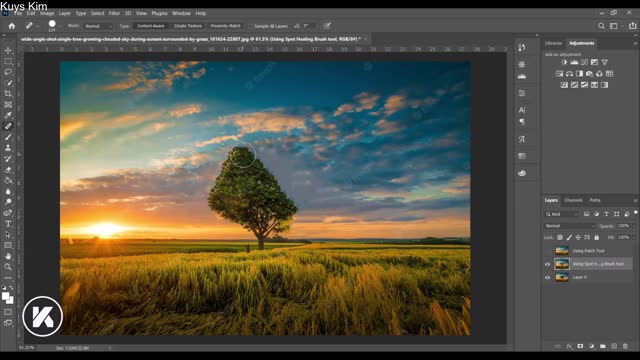The height and width of the screenshot is (360, 640).
Task: Click the foreground color swatch
Action: [6, 296]
